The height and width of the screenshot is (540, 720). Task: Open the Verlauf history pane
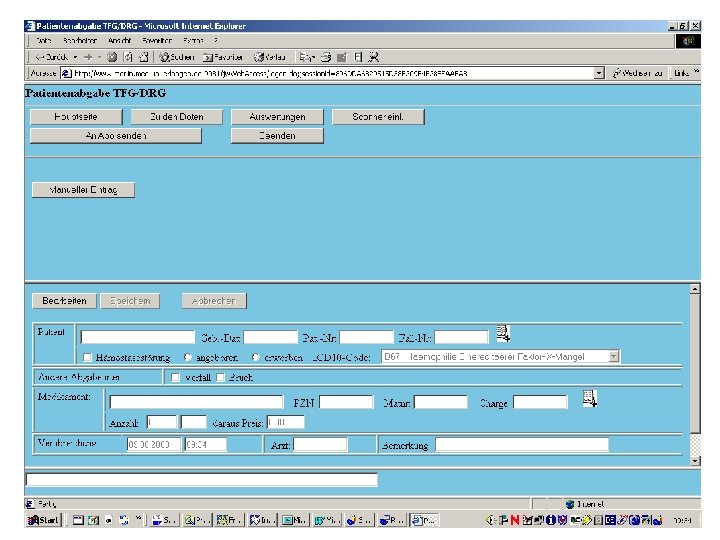click(270, 57)
